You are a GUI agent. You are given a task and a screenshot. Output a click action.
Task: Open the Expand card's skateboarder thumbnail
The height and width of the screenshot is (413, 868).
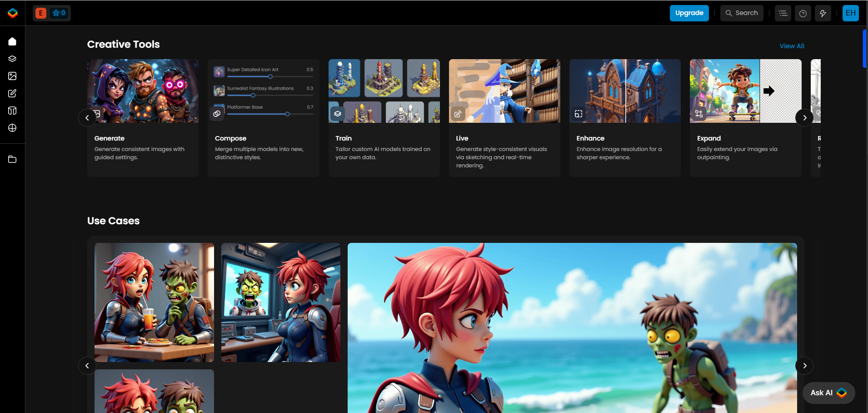[x=745, y=91]
